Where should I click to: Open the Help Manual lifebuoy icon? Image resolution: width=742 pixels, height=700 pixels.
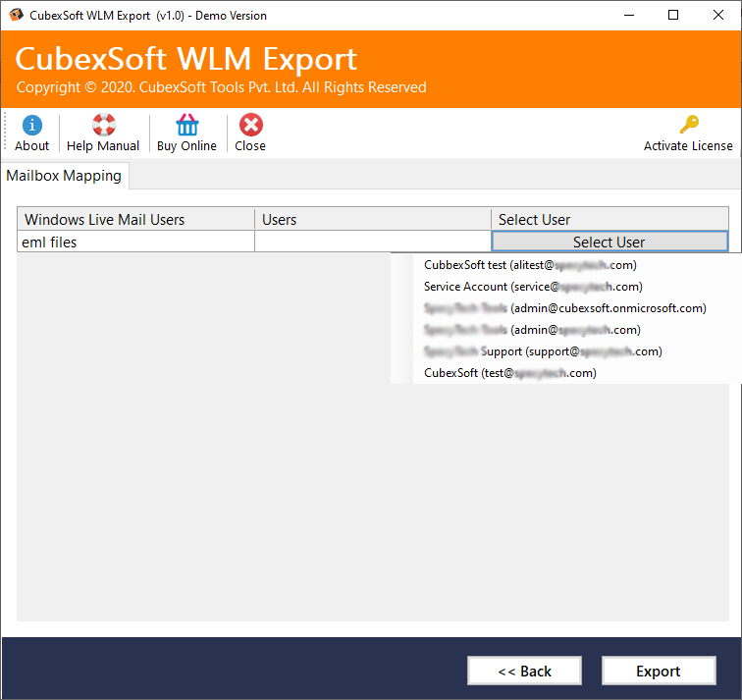pyautogui.click(x=103, y=126)
